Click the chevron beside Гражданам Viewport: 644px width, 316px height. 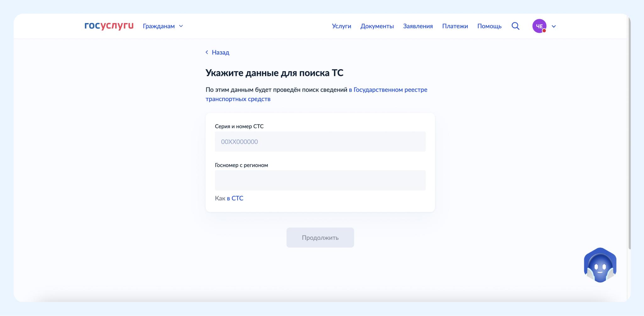pos(181,26)
